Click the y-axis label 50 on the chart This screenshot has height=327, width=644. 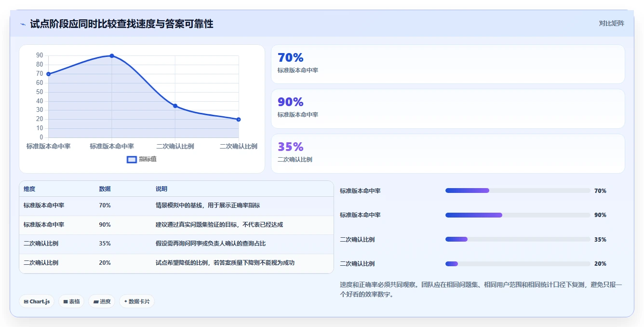(x=40, y=92)
